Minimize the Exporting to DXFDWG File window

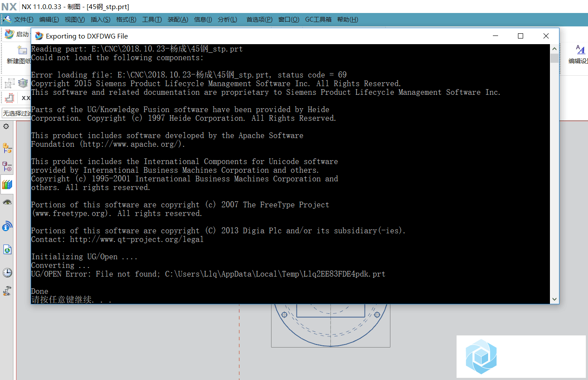495,36
